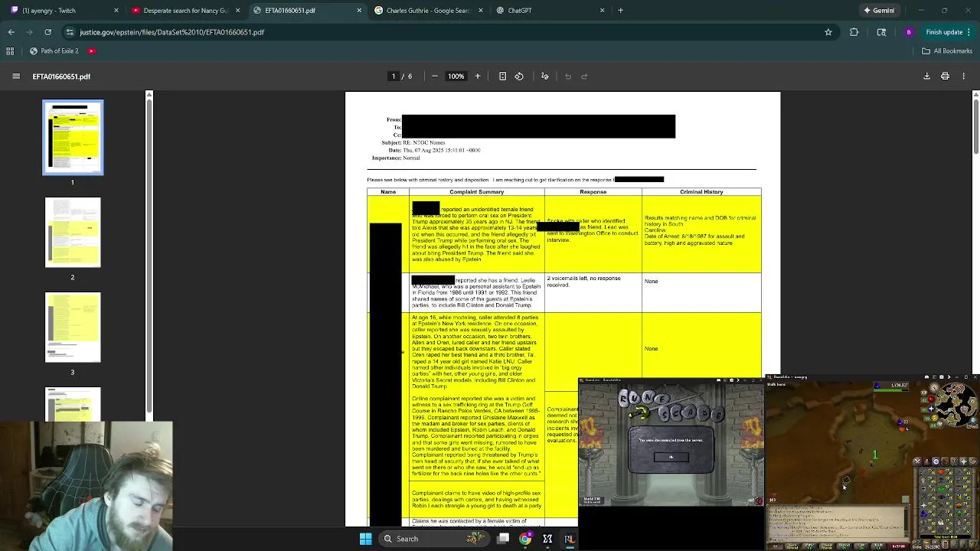
Task: Click the address bar URL
Action: click(171, 32)
